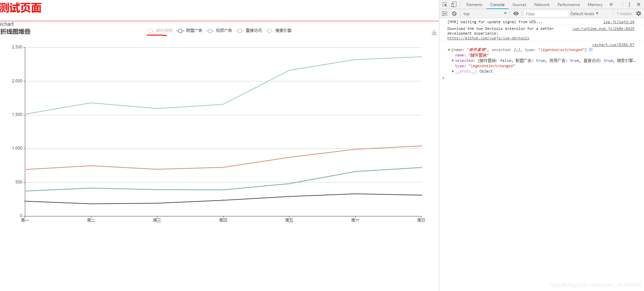Click the console prompt line
Image resolution: width=644 pixels, height=291 pixels.
pos(541,78)
